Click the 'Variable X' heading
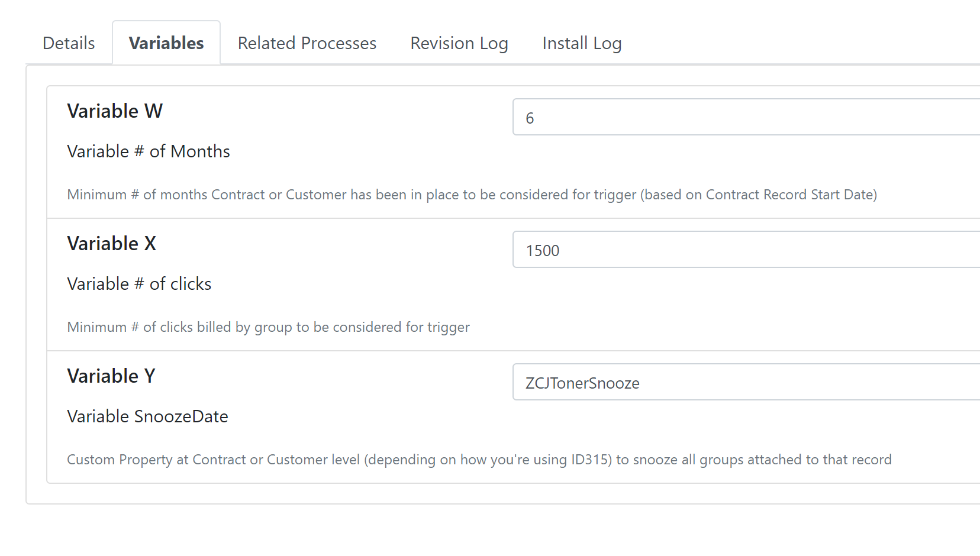This screenshot has height=556, width=980. (112, 244)
